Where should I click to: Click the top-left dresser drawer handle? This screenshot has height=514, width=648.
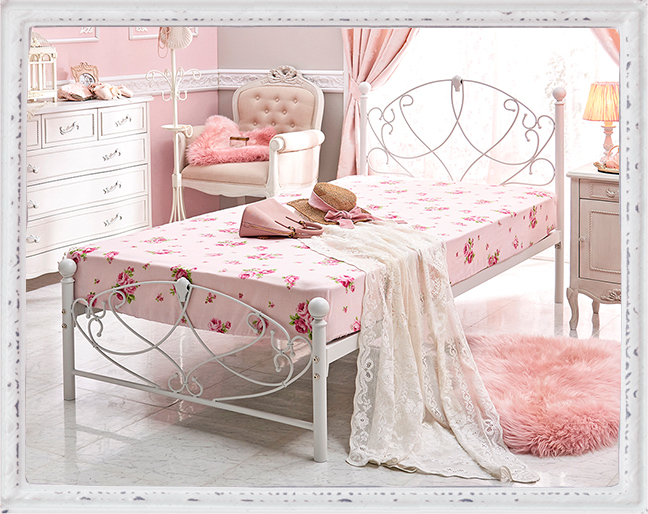point(68,128)
